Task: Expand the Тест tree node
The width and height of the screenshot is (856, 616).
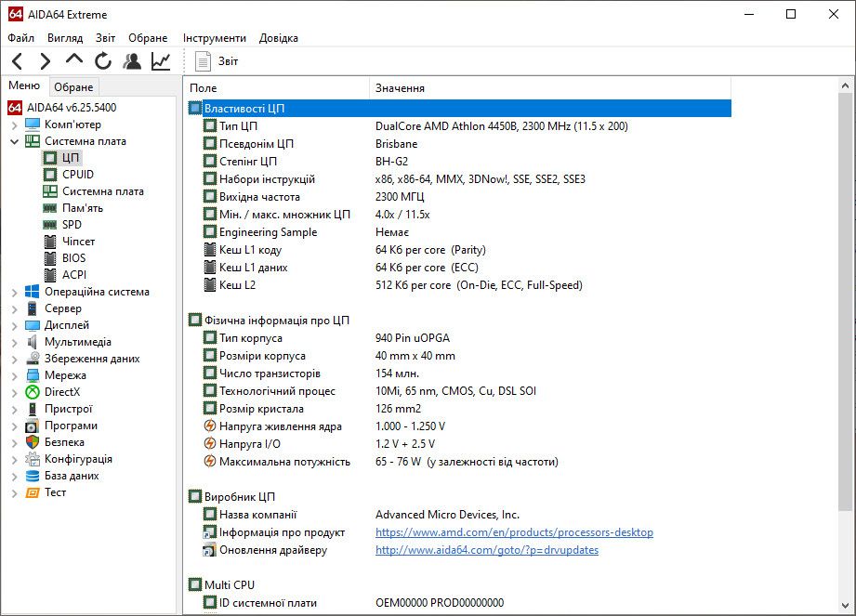Action: [14, 493]
